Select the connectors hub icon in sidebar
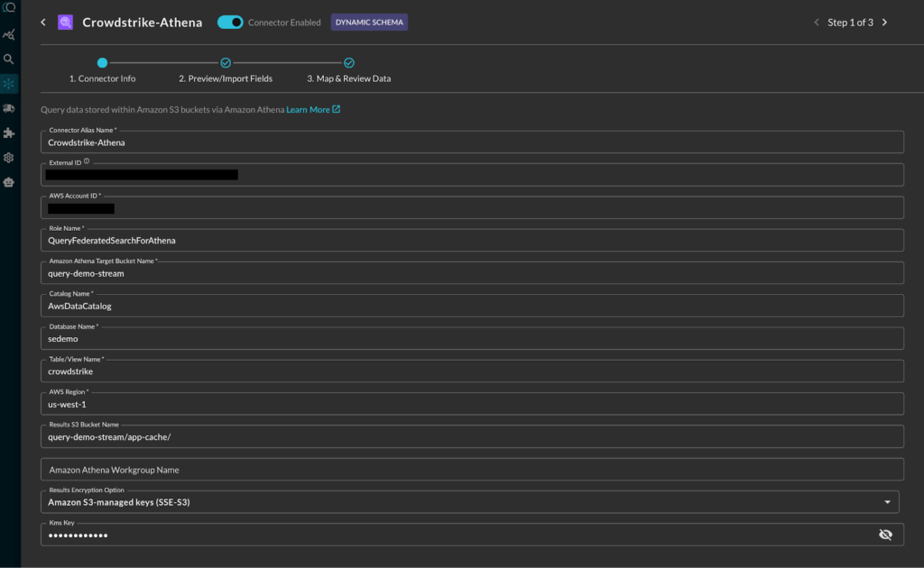 point(9,84)
